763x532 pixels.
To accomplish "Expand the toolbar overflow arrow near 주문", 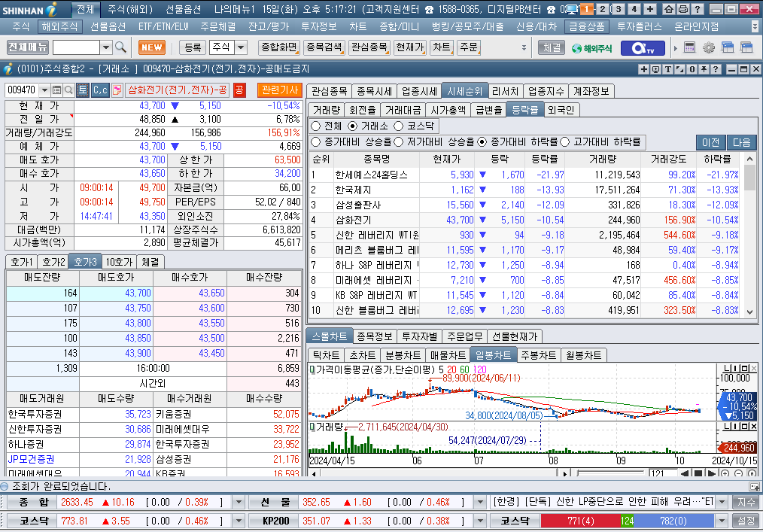I will click(524, 47).
